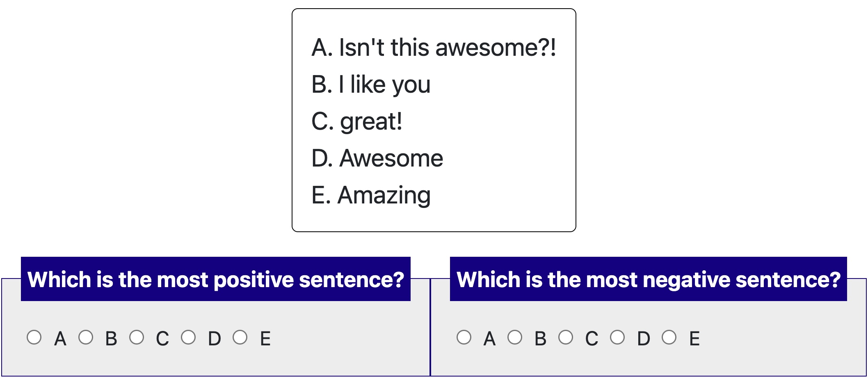Pick E for the most negative sentence
The height and width of the screenshot is (379, 868).
pyautogui.click(x=669, y=337)
